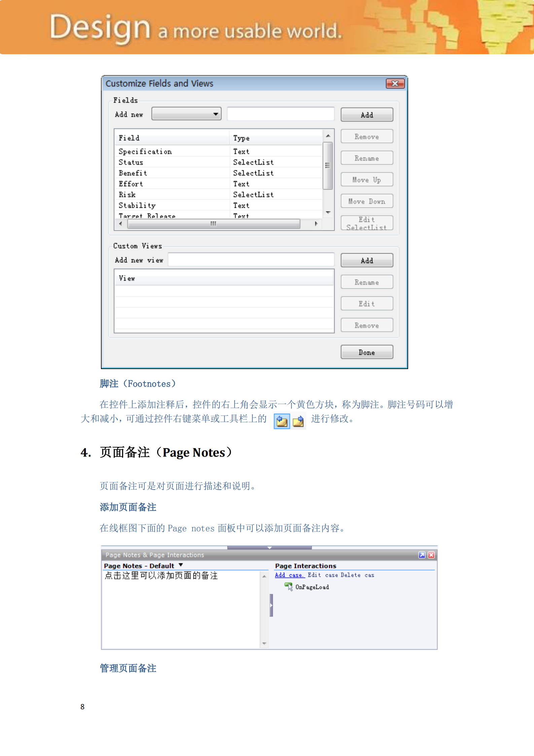Viewport: 534px width, 756px height.
Task: Click the decrease footnote number icon
Action: 282,421
